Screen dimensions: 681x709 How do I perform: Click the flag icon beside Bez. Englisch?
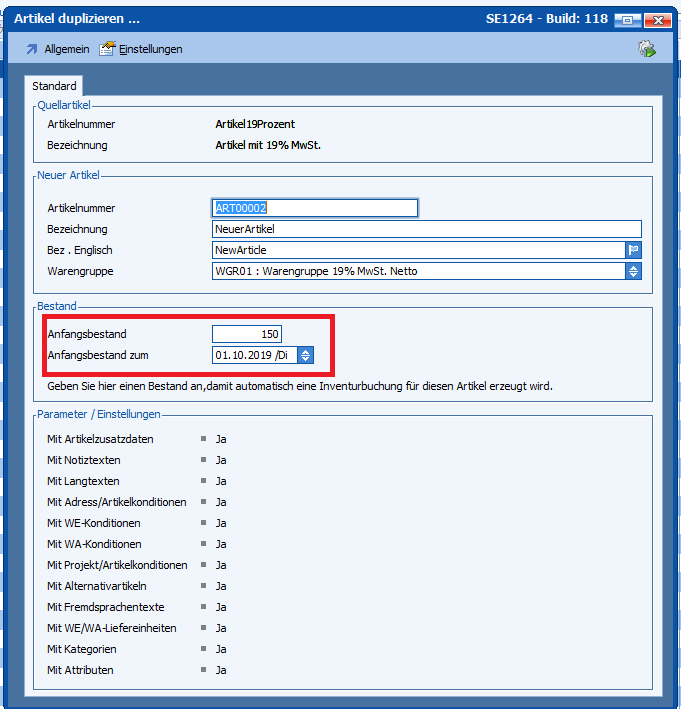[x=633, y=250]
